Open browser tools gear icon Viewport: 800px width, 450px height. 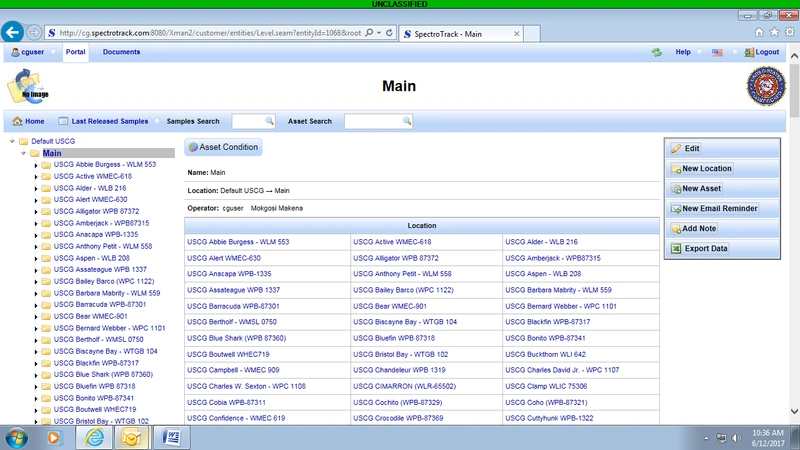click(x=790, y=32)
